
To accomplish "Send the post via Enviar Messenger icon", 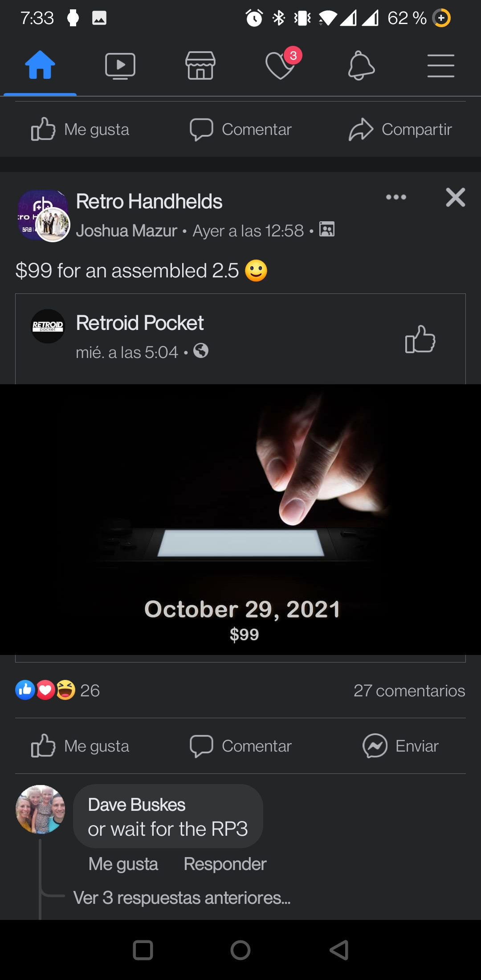I will click(x=400, y=746).
